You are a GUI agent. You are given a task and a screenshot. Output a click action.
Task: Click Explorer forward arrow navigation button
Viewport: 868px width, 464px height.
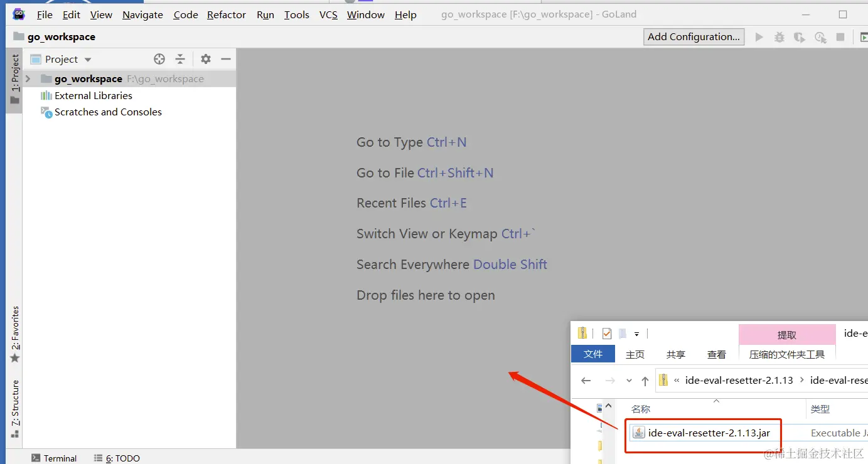[x=609, y=381]
